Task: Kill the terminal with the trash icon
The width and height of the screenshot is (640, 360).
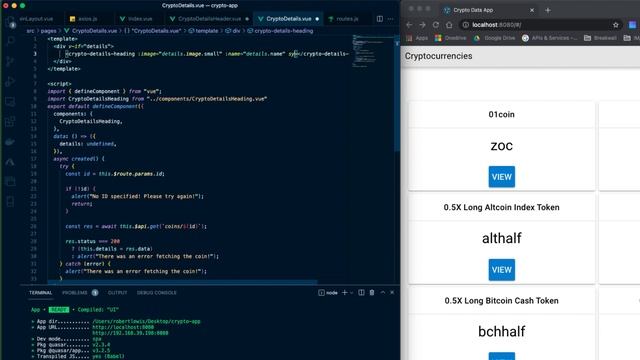Action: pos(372,292)
